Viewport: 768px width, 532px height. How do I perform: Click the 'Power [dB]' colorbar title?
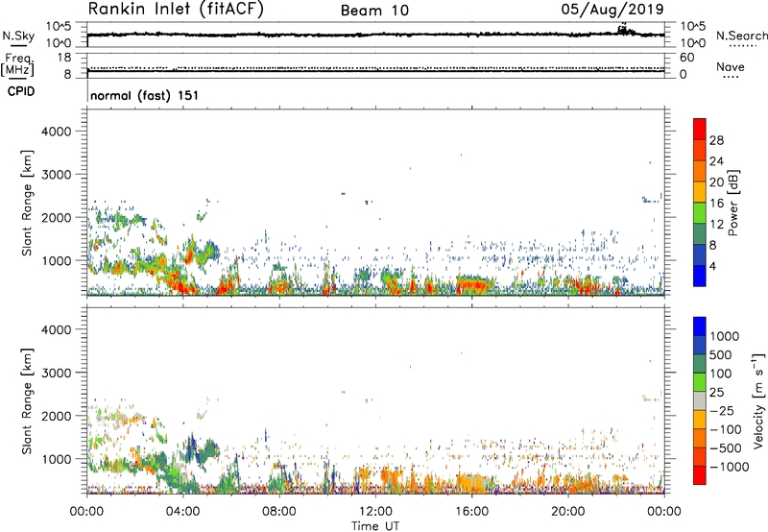click(x=732, y=203)
